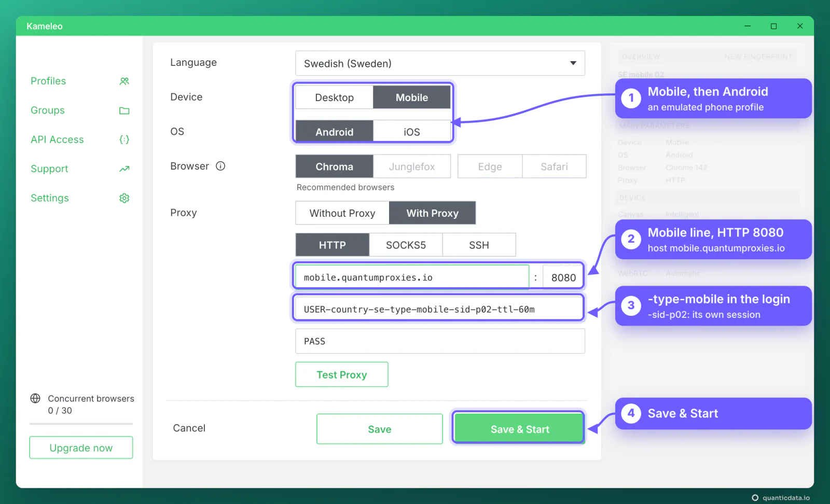Select HTTP proxy type tab
830x504 pixels.
(332, 245)
